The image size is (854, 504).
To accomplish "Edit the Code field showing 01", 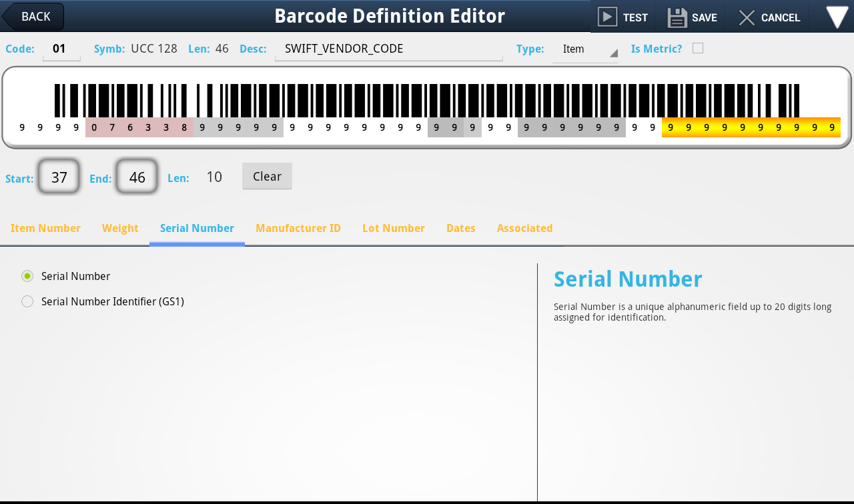I will pos(61,49).
